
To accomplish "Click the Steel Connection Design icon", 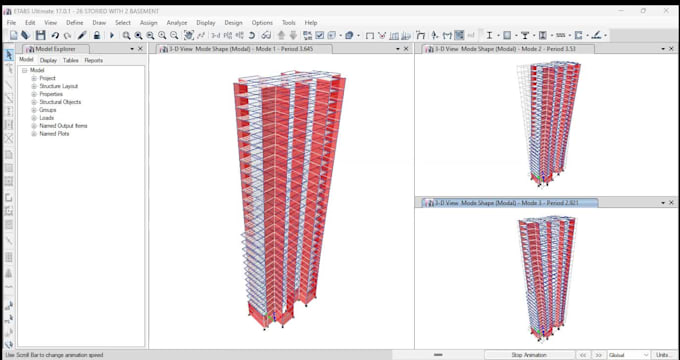I will (596, 36).
